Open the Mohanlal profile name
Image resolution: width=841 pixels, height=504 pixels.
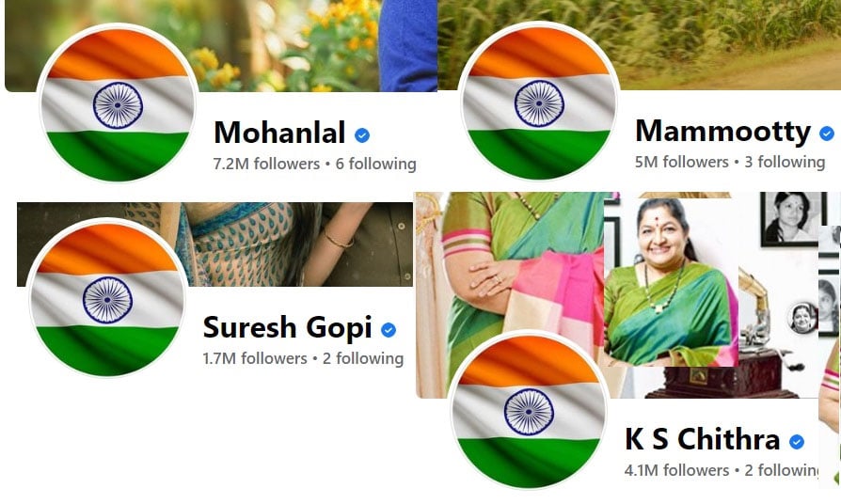click(x=279, y=133)
